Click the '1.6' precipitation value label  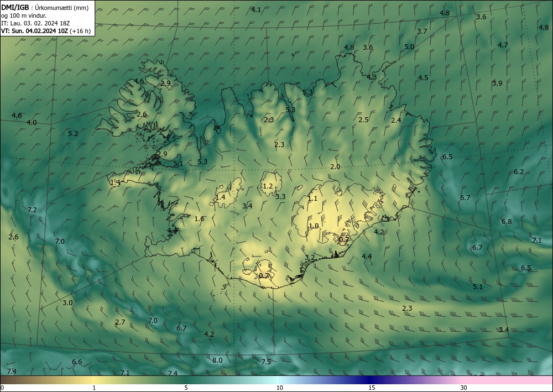199,219
